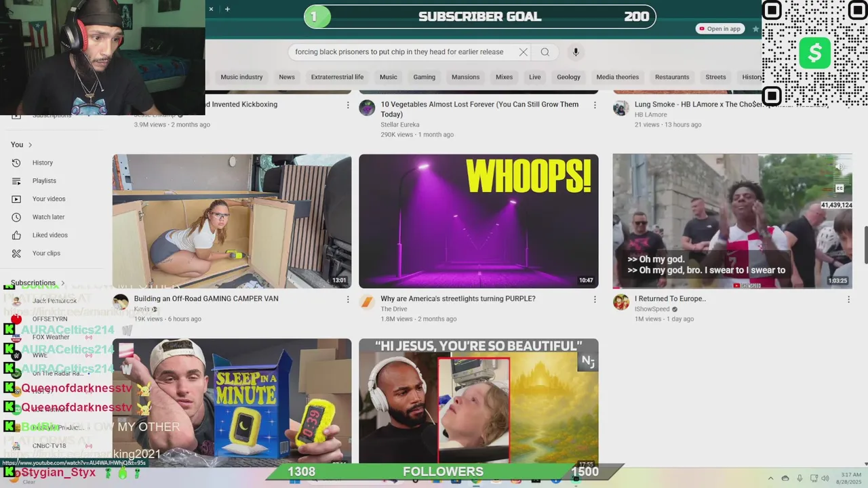868x488 pixels.
Task: Click OneDrive cloud icon in tray
Action: pos(785,479)
